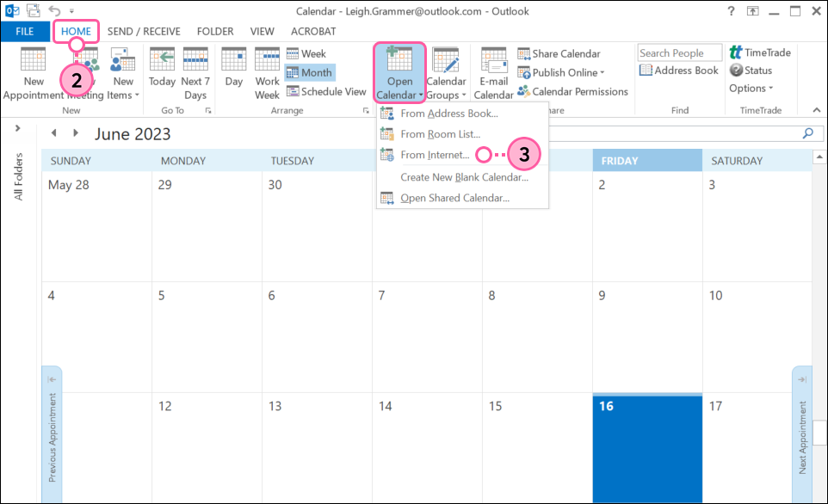Go to the next month arrow

coord(76,133)
